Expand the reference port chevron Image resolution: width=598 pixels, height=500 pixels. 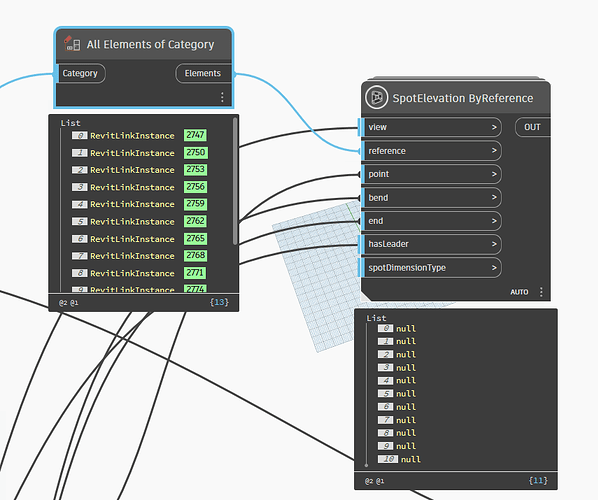[494, 151]
